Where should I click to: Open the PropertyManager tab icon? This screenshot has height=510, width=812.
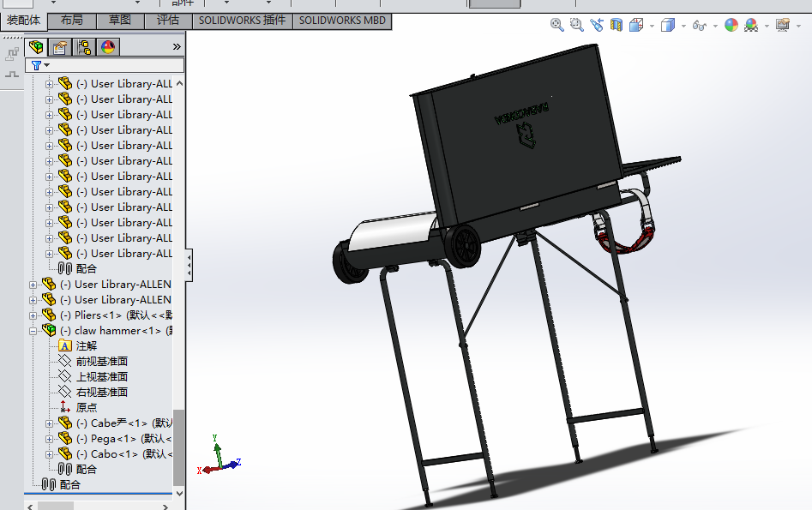click(x=60, y=47)
